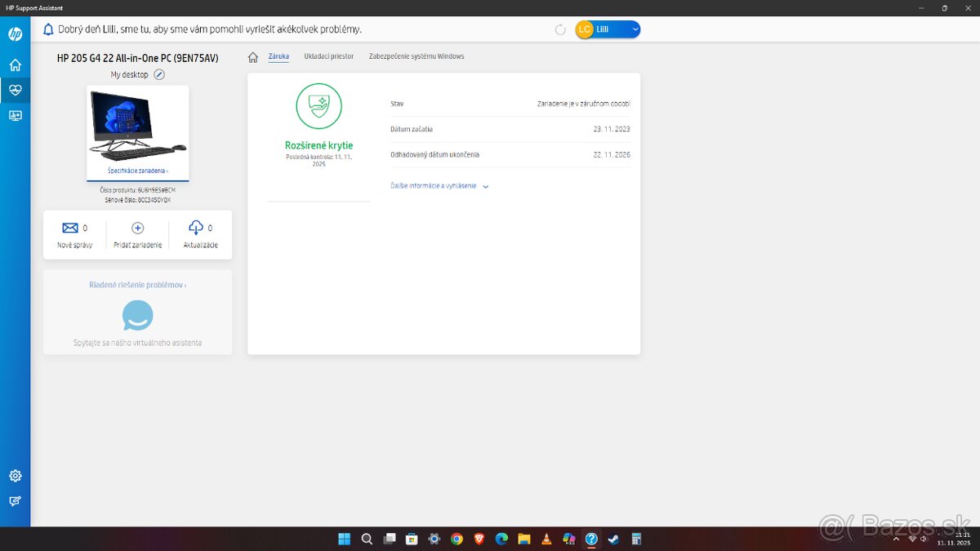980x551 pixels.
Task: Open the Zabezpečenie systému Windows tab
Action: pyautogui.click(x=416, y=56)
